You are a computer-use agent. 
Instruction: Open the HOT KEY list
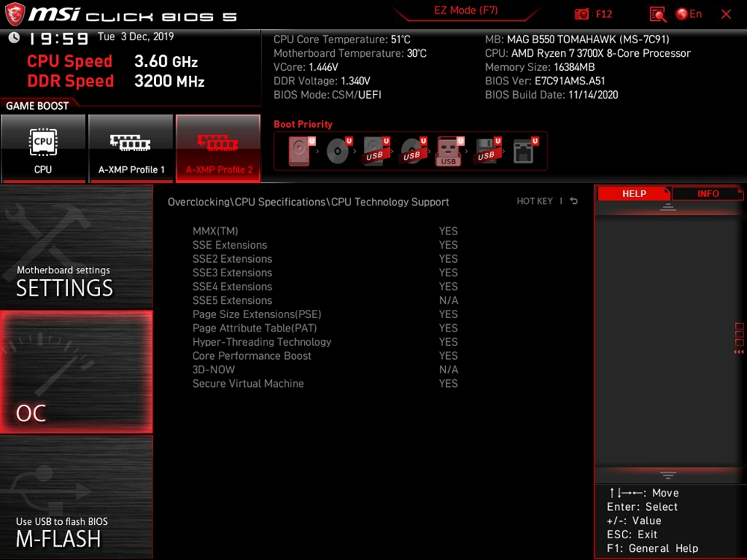pyautogui.click(x=535, y=201)
